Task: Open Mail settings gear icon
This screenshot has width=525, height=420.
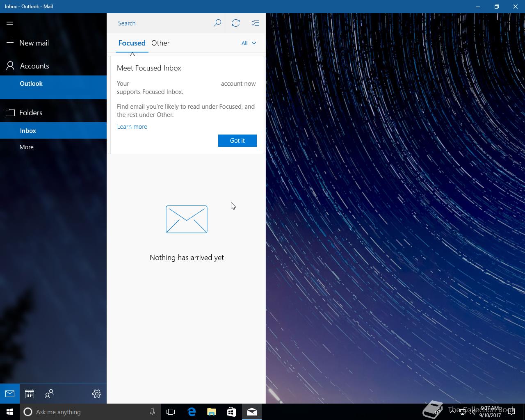Action: click(97, 394)
